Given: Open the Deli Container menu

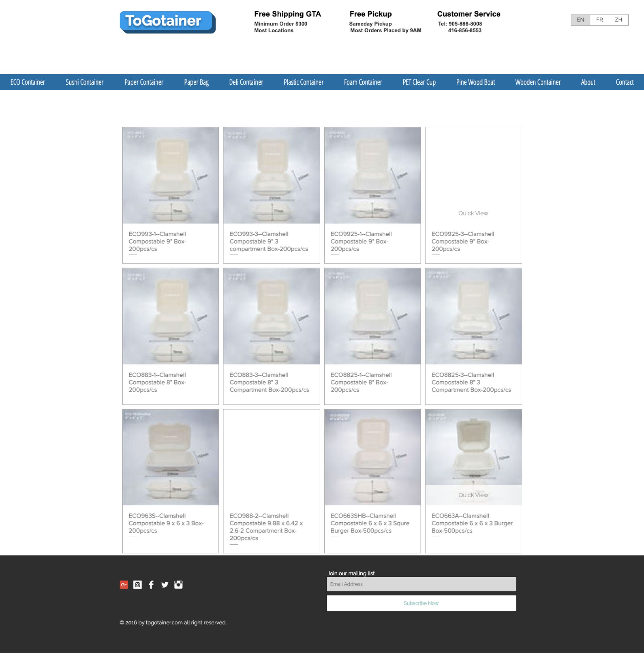Looking at the screenshot, I should pyautogui.click(x=246, y=82).
